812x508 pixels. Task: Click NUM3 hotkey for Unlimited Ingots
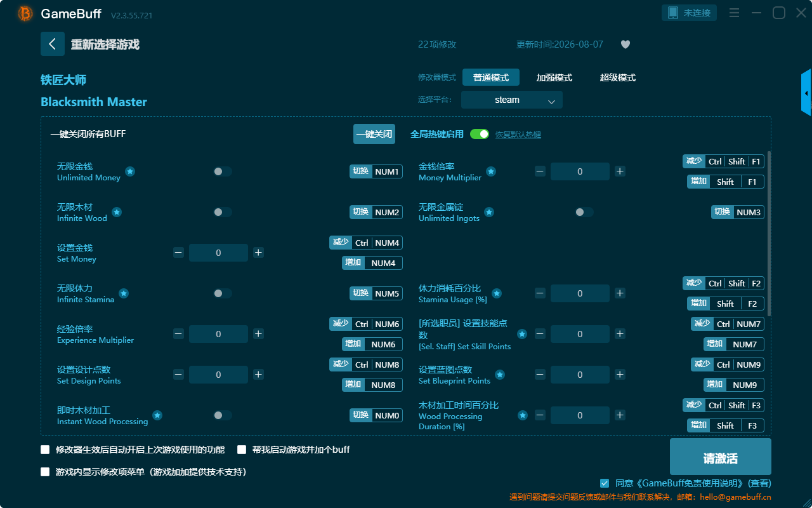pyautogui.click(x=738, y=212)
